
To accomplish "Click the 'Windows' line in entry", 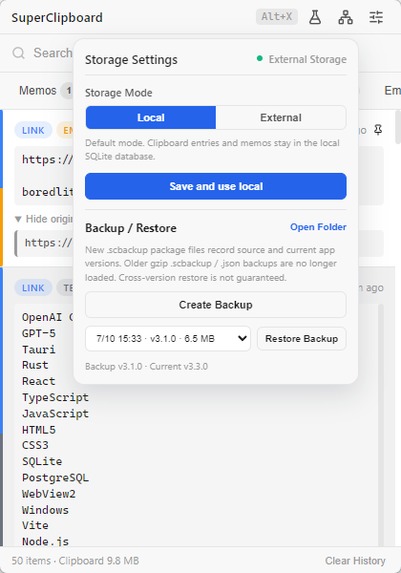I will [45, 510].
